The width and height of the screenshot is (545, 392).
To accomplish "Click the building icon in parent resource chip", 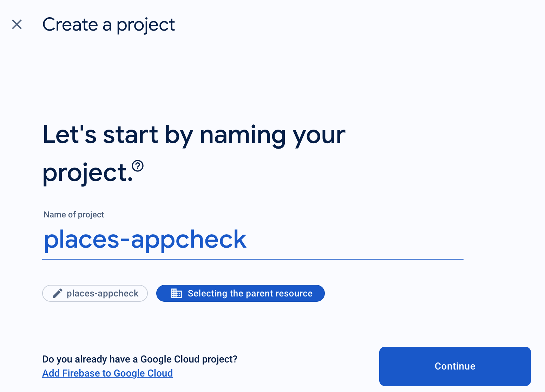I will pos(176,293).
